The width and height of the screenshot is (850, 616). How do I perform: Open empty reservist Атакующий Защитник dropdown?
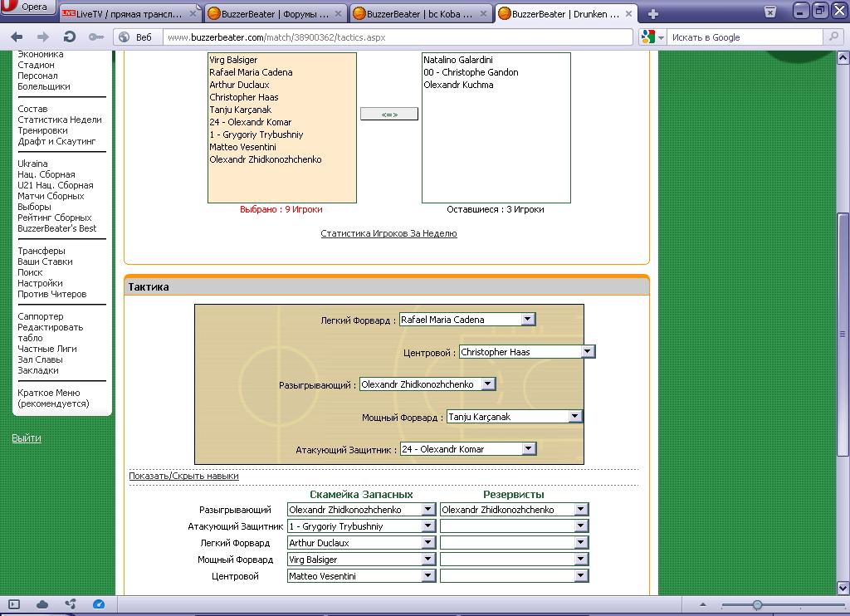click(514, 526)
